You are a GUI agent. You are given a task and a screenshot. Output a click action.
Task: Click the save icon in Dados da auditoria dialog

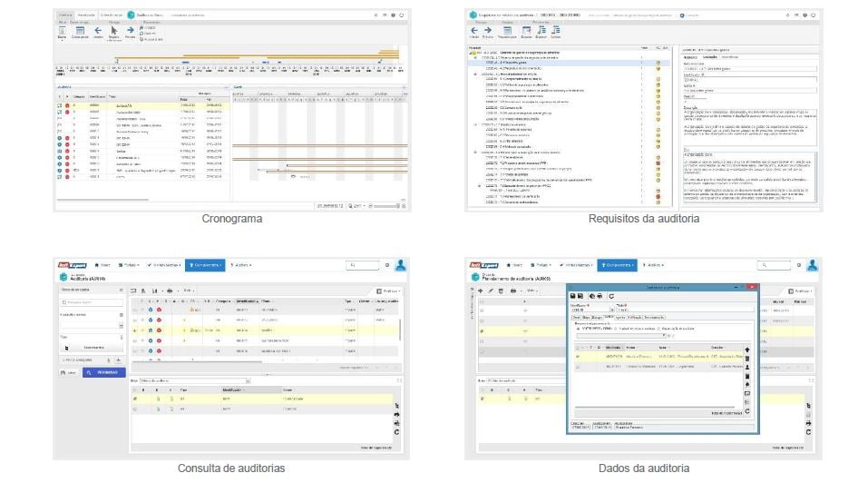tap(573, 296)
